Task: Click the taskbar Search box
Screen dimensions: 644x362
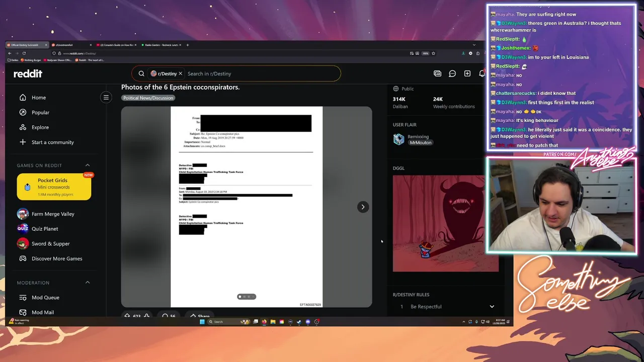Action: (x=228, y=322)
